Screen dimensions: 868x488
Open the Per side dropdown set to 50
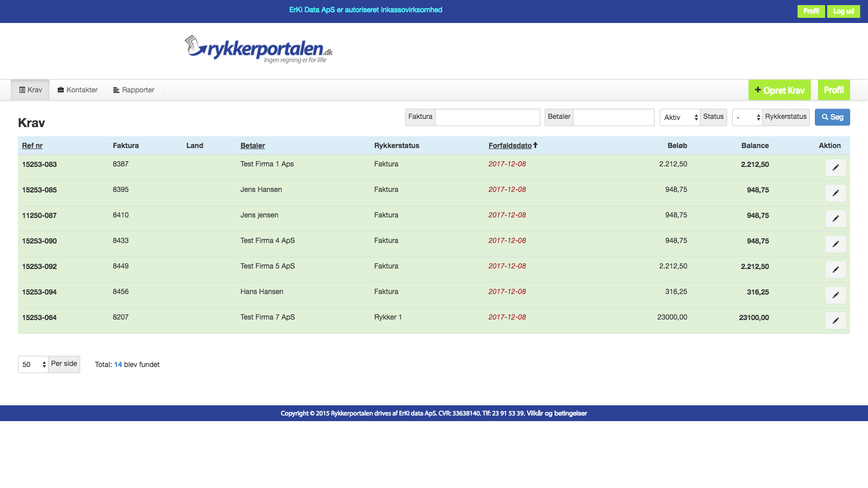coord(33,364)
